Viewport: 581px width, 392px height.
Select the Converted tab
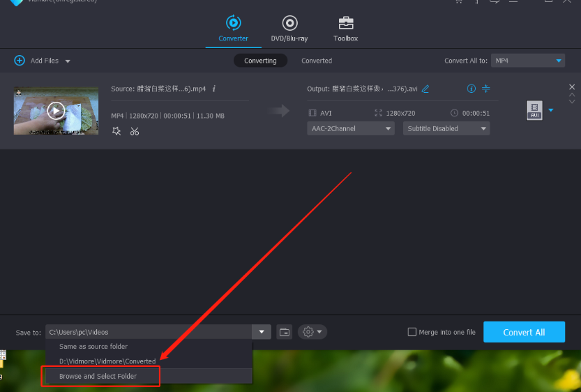(317, 61)
